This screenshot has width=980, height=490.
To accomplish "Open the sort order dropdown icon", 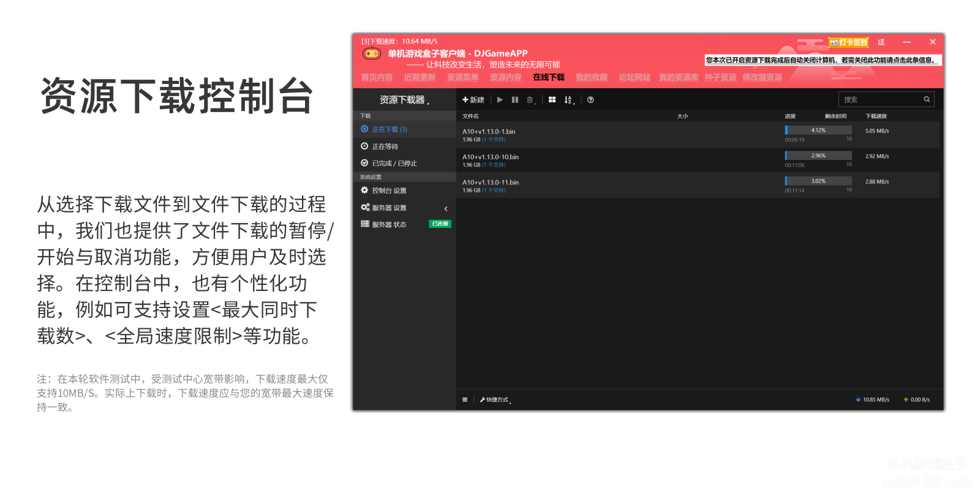I will coord(569,100).
